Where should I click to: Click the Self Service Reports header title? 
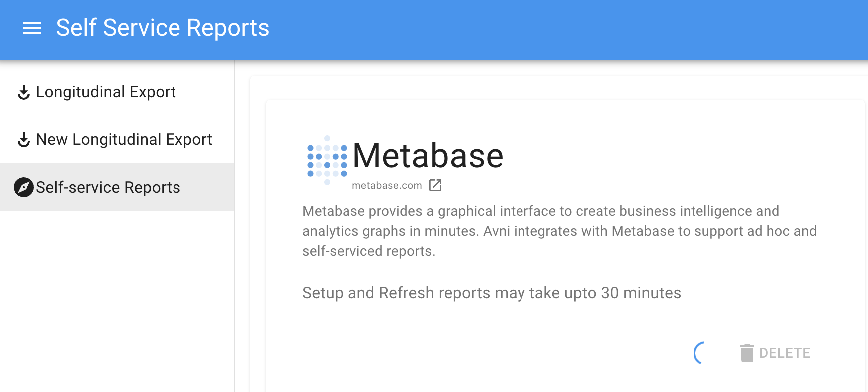tap(163, 28)
